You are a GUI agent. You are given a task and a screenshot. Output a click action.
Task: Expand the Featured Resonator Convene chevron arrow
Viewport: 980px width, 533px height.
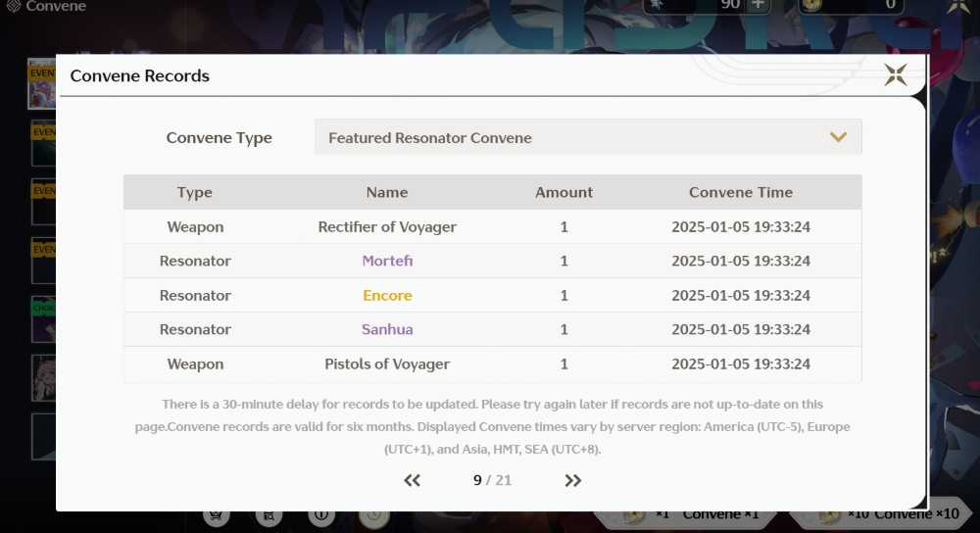(838, 137)
